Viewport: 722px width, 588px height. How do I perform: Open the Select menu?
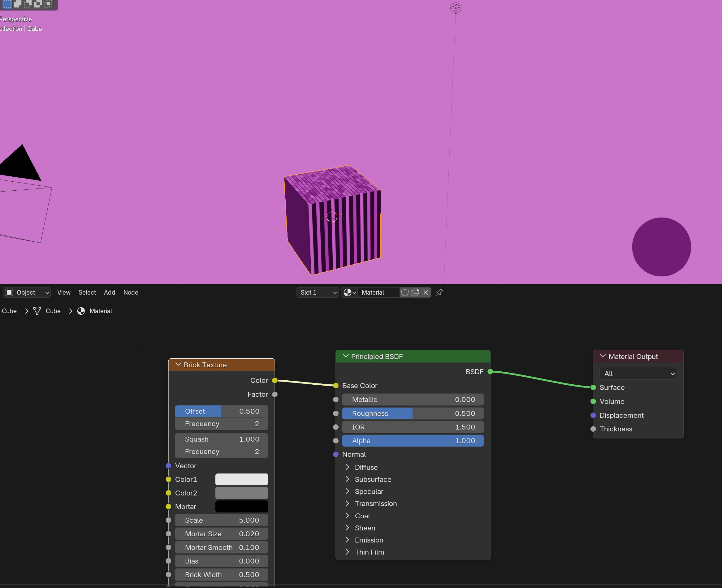[87, 292]
